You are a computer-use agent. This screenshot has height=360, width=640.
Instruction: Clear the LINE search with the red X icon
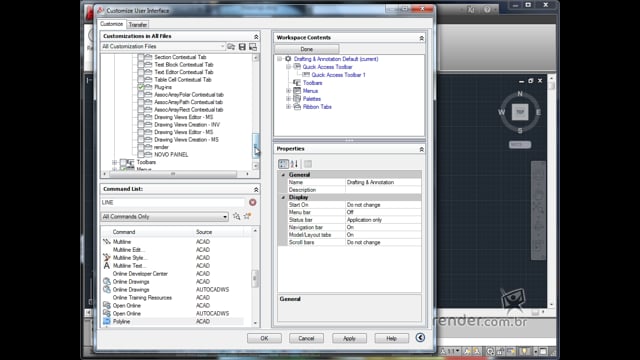pyautogui.click(x=253, y=202)
